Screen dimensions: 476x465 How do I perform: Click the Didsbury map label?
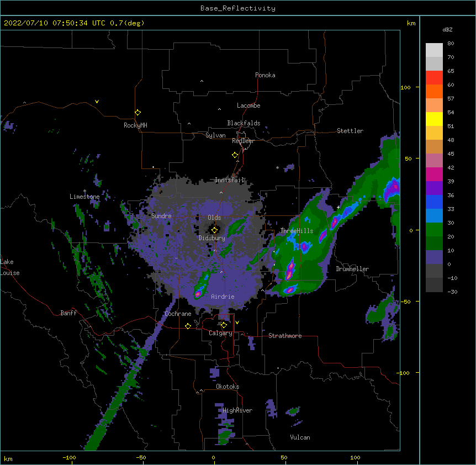[x=212, y=238]
